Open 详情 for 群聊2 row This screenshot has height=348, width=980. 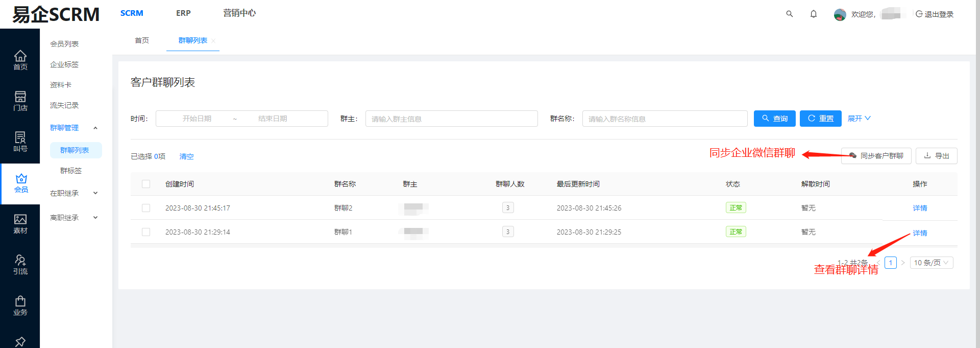920,208
